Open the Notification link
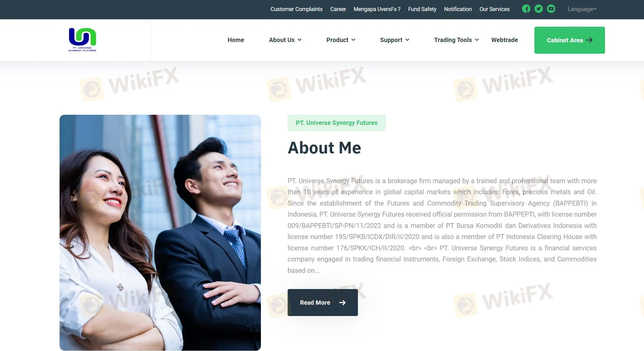Image resolution: width=644 pixels, height=351 pixels. (x=458, y=9)
